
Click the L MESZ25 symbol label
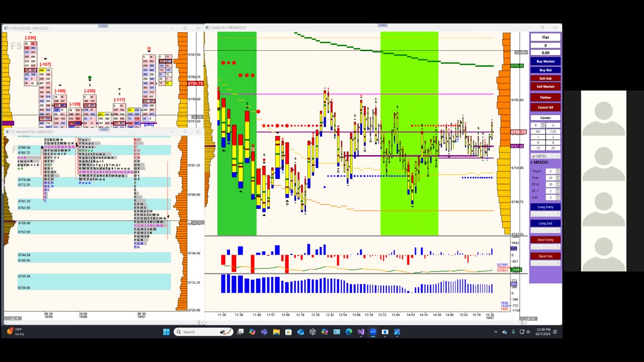(x=539, y=162)
